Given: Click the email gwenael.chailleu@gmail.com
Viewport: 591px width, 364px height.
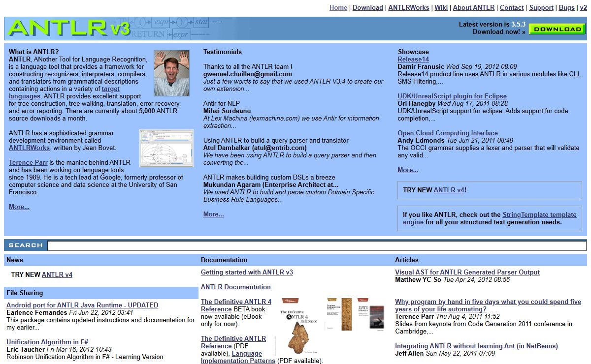Looking at the screenshot, I should click(x=248, y=74).
